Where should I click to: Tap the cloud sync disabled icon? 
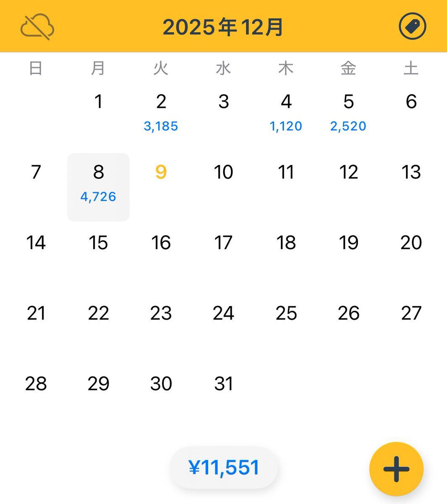point(37,27)
